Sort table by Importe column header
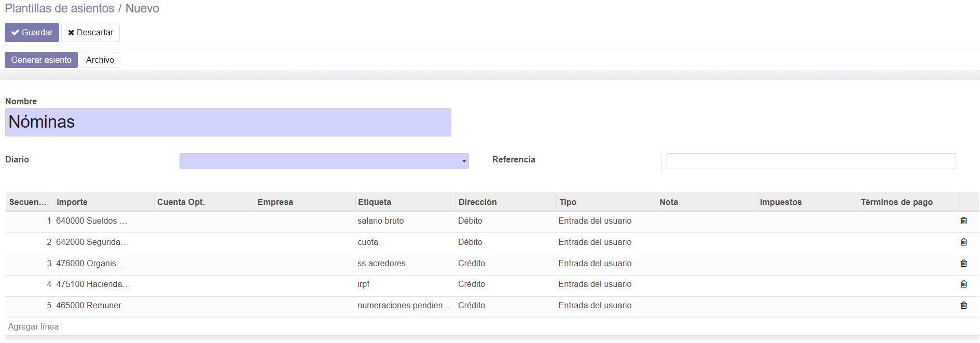Viewport: 980px width, 343px height. 72,202
